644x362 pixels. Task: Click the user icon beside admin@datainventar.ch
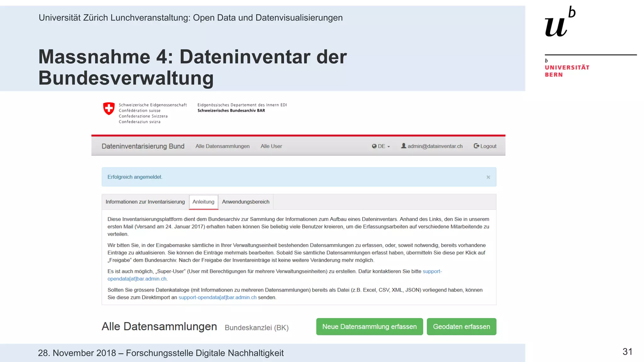pos(403,146)
